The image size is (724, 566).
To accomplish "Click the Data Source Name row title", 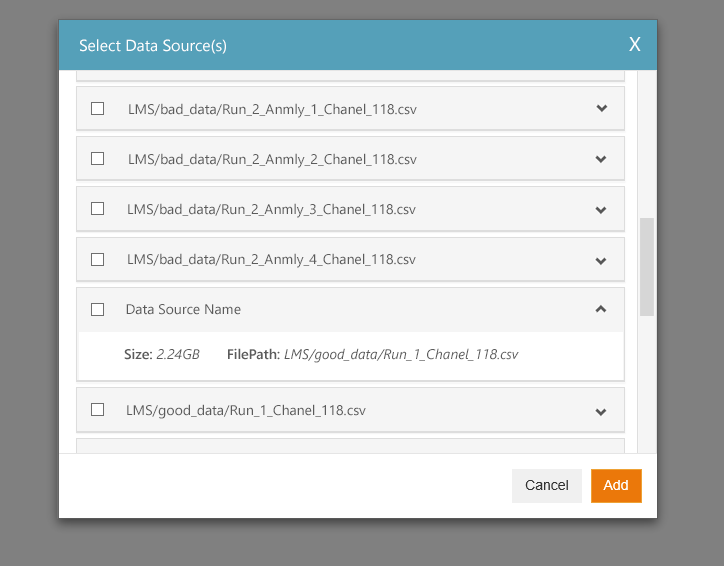I will pyautogui.click(x=183, y=309).
